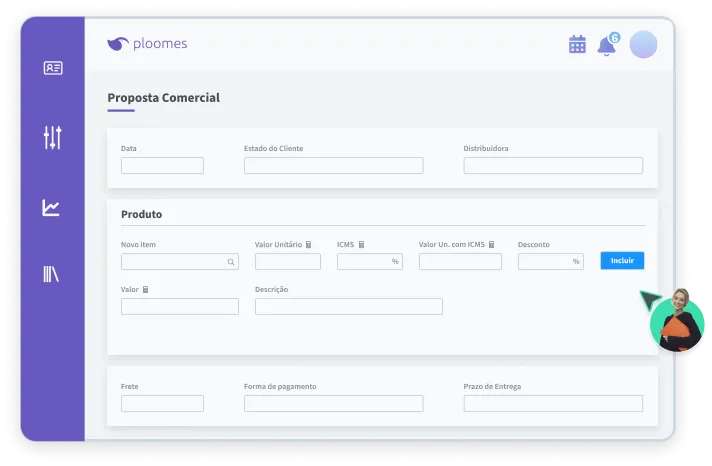Open the library books icon in sidebar
The width and height of the screenshot is (712, 466).
click(51, 274)
